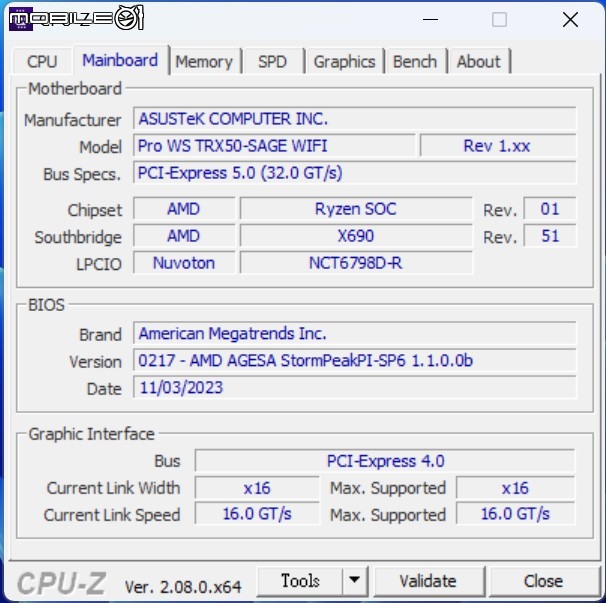Click Chipset vendor AMD field
Image resolution: width=606 pixels, height=603 pixels.
click(x=184, y=209)
